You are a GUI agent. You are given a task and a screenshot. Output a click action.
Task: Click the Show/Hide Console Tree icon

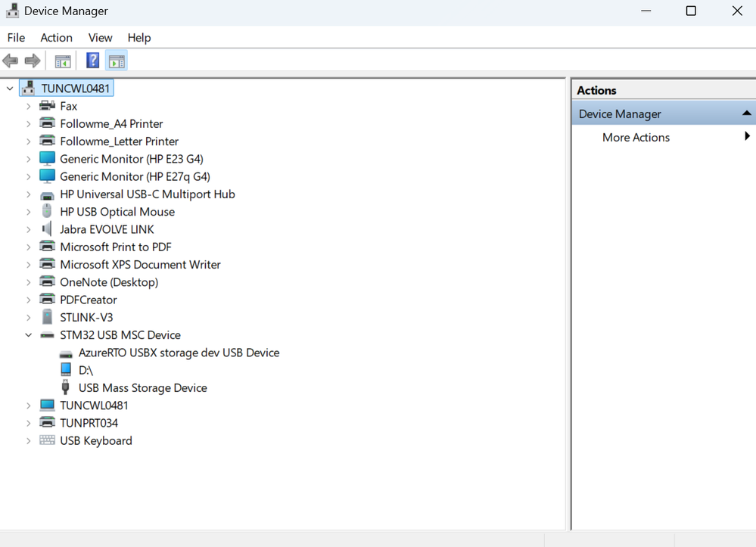[x=63, y=61]
